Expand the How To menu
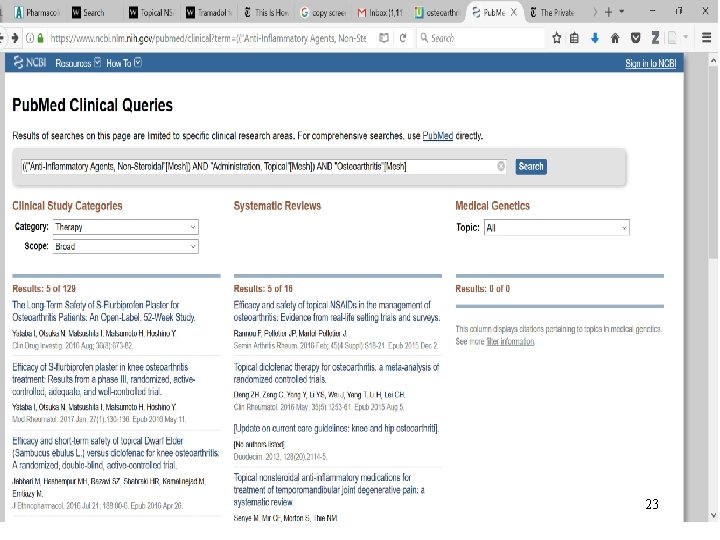Screen dimensions: 720x540 pos(124,63)
